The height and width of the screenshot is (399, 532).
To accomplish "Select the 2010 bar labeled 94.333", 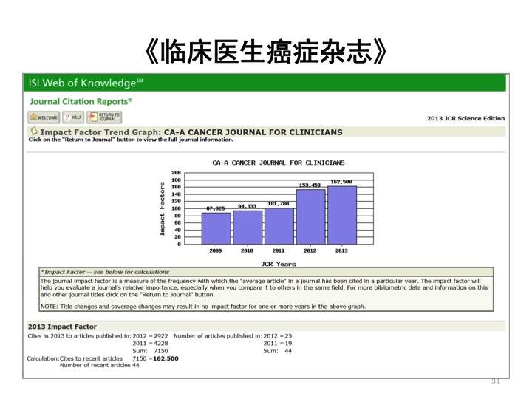I will coord(248,228).
